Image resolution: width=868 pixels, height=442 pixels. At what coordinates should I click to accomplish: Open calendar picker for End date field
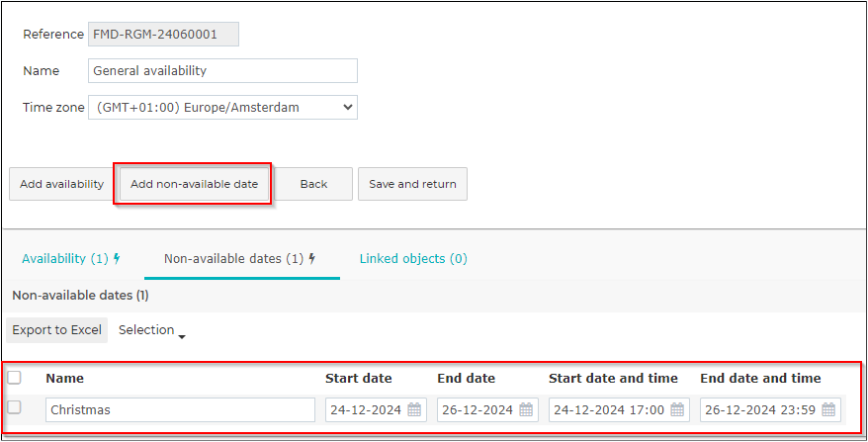tap(526, 410)
